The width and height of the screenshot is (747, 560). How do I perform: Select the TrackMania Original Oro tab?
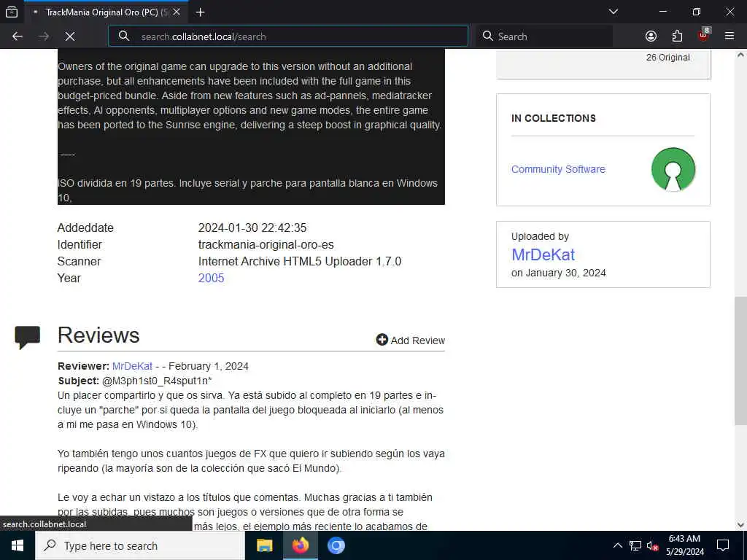click(106, 12)
